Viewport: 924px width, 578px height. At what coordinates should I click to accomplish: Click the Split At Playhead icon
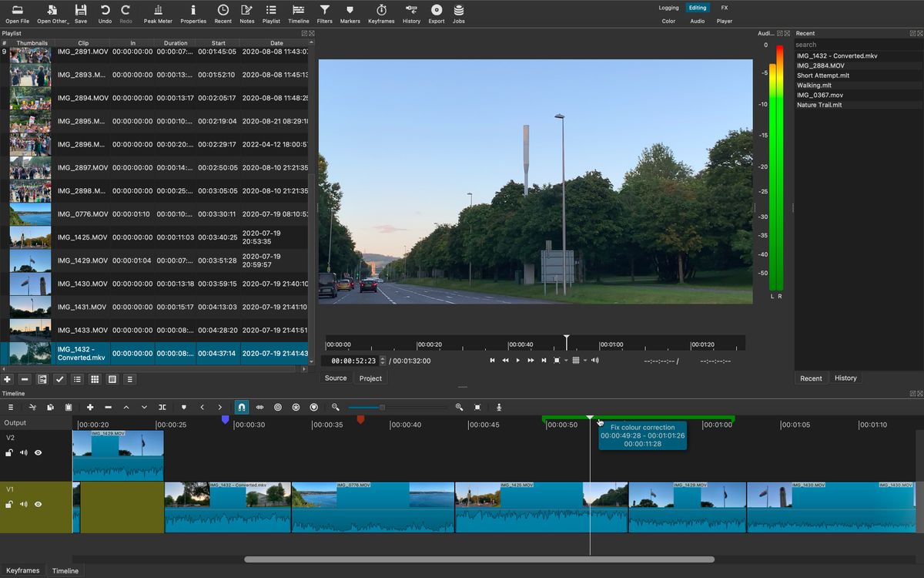(162, 407)
